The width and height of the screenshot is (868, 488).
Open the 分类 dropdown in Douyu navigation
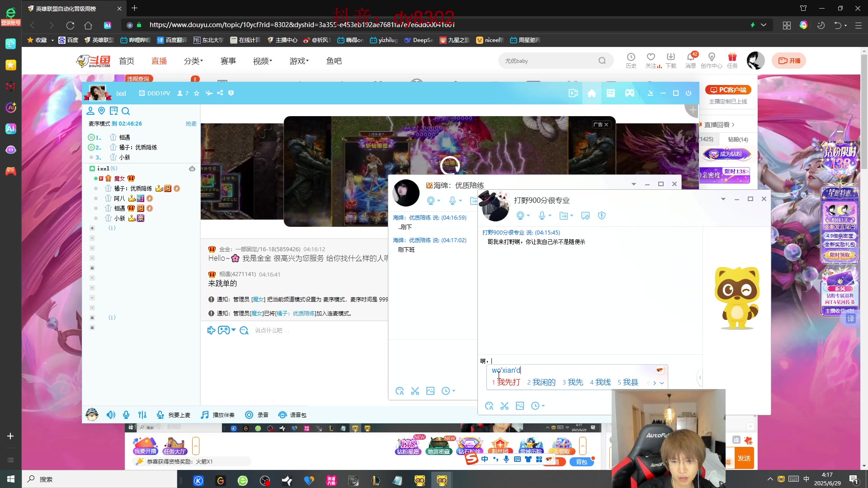tap(193, 61)
